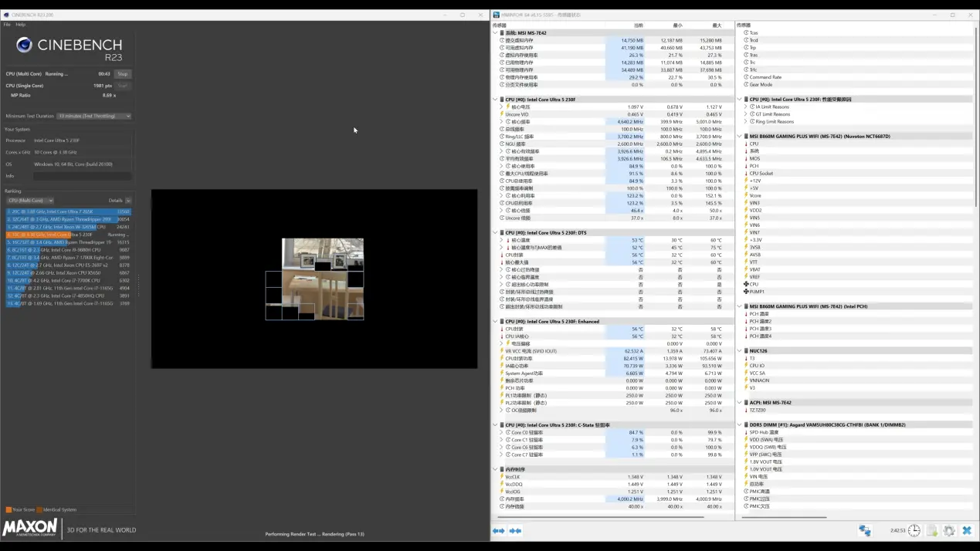
Task: Click the expand columns arrows icon in HWiNFO
Action: pos(499,531)
